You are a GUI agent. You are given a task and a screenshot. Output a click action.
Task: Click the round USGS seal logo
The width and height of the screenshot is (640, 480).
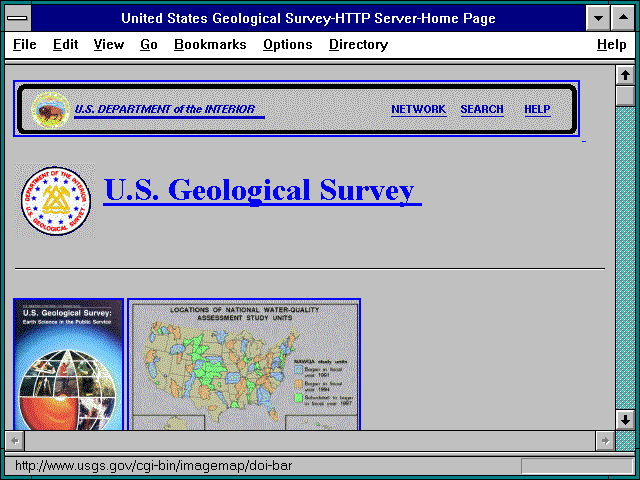coord(55,201)
